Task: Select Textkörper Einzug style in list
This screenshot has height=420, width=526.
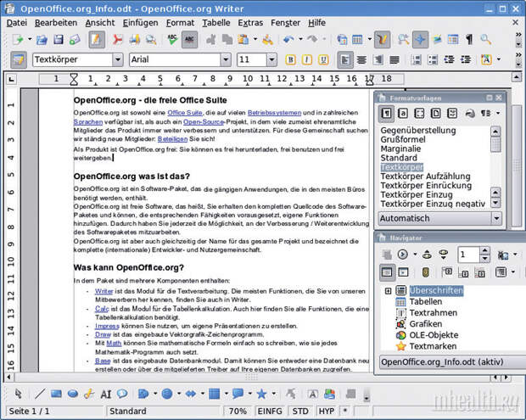Action: click(x=417, y=194)
